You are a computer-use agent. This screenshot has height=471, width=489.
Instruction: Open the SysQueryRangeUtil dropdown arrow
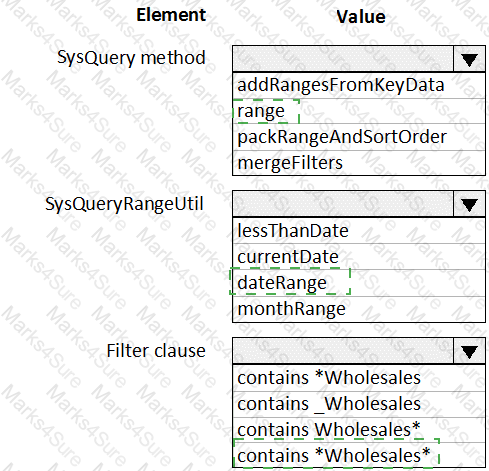469,204
